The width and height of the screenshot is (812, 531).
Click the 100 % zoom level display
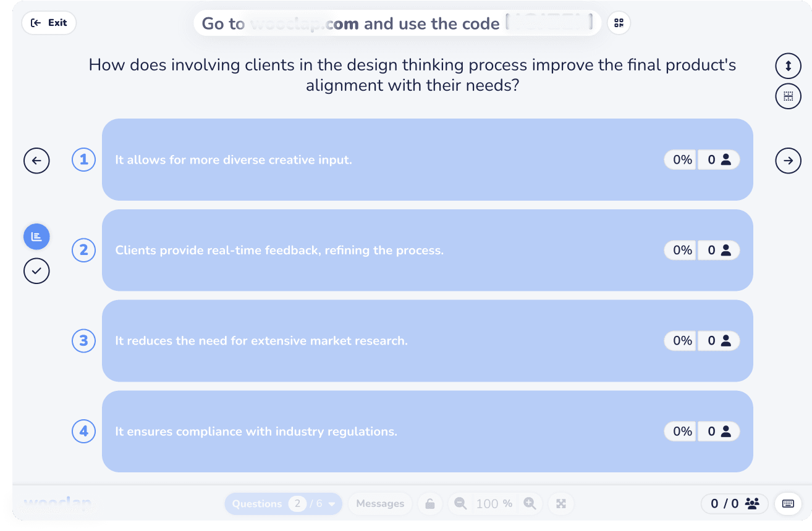tap(494, 504)
